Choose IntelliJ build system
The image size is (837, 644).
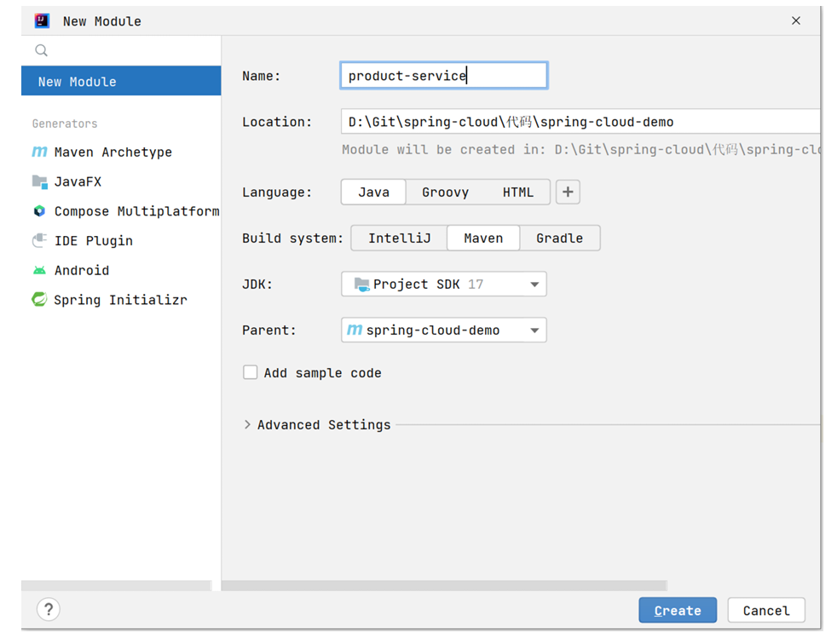(x=399, y=238)
